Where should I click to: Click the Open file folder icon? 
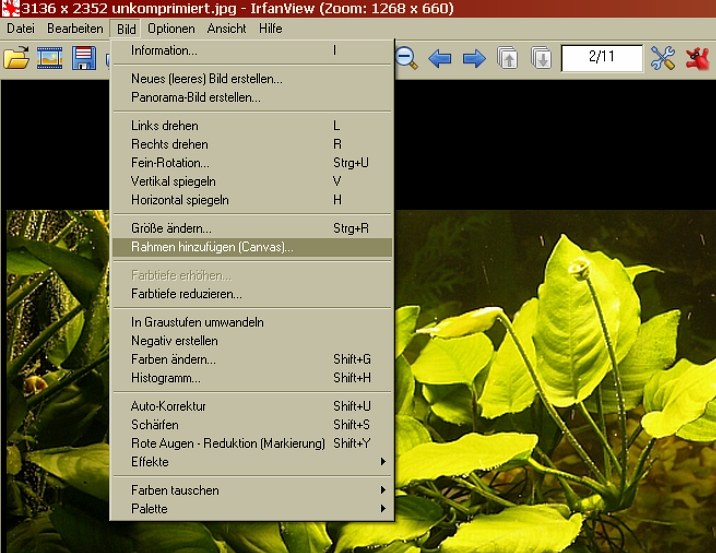(16, 58)
